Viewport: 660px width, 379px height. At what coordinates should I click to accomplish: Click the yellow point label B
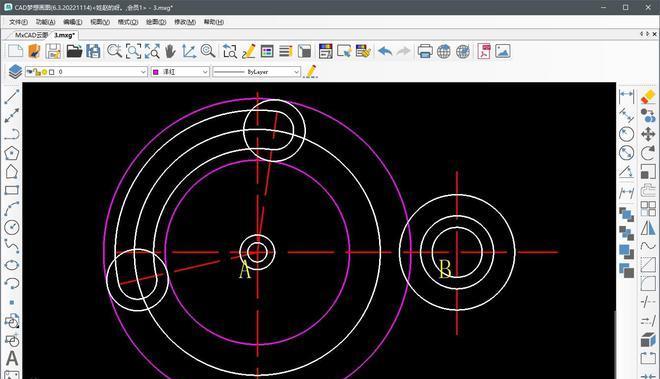445,270
